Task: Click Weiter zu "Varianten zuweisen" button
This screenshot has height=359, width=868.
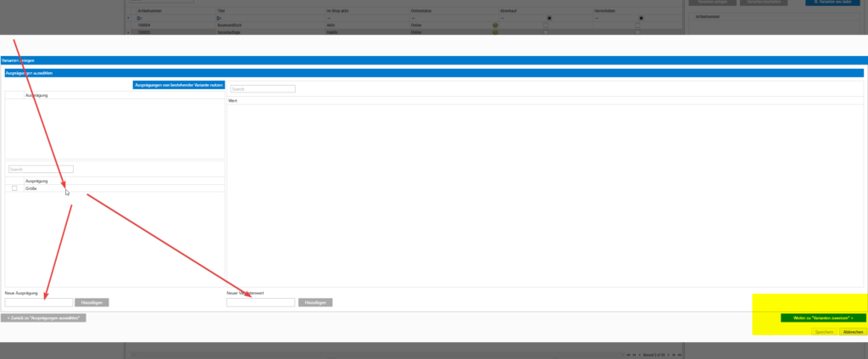Action: coord(823,318)
